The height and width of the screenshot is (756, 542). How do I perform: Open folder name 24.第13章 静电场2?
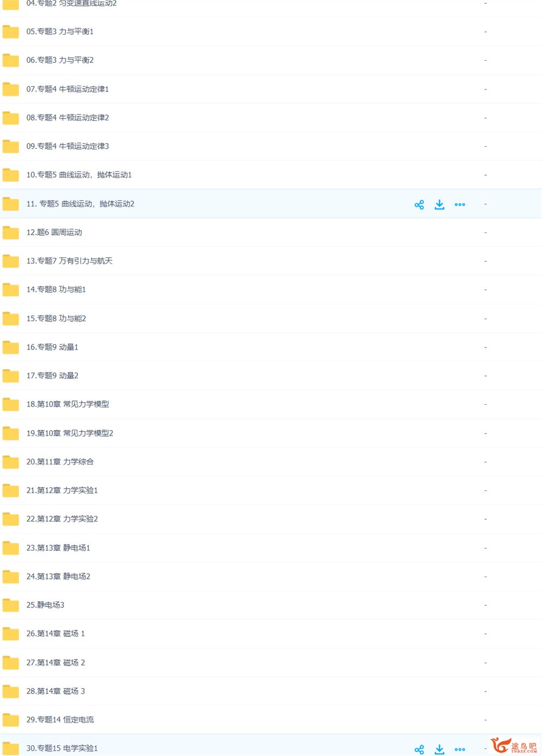point(59,577)
